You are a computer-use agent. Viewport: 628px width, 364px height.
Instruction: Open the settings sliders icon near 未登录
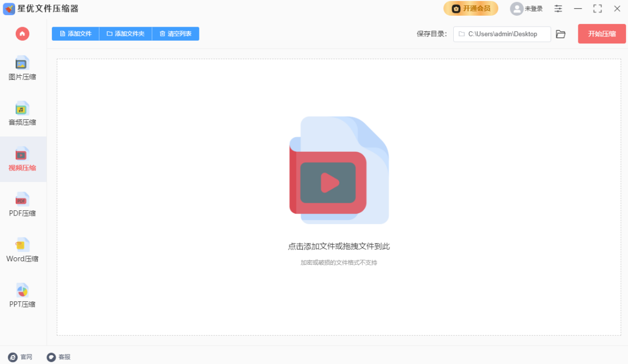(x=558, y=8)
